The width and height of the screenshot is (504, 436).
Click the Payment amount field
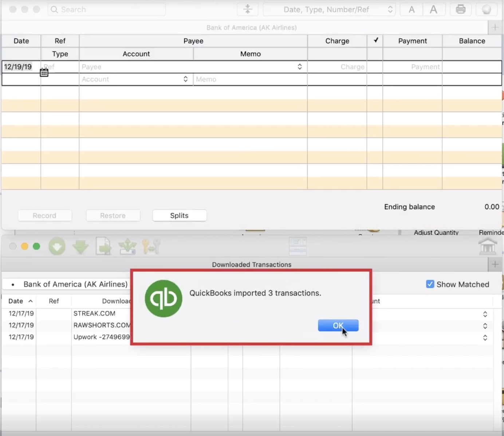(412, 67)
